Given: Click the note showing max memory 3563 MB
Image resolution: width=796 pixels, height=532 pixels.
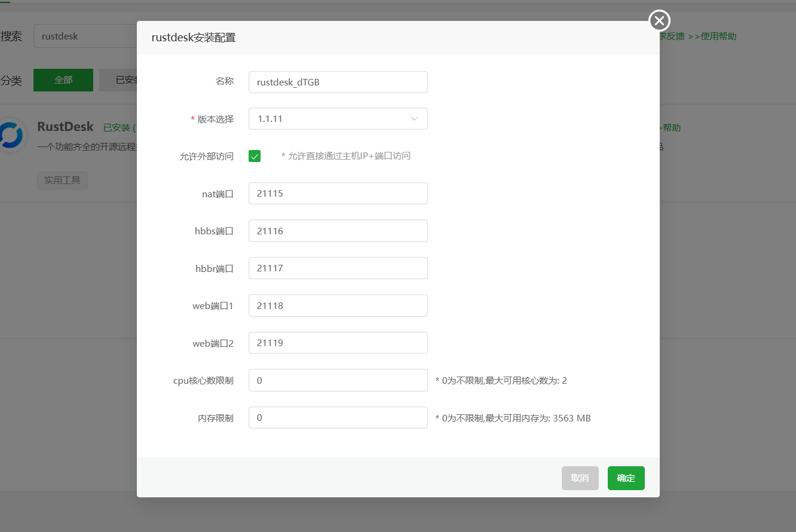Looking at the screenshot, I should coord(513,418).
